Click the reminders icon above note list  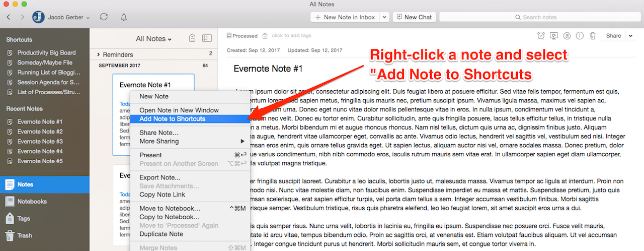point(192,38)
